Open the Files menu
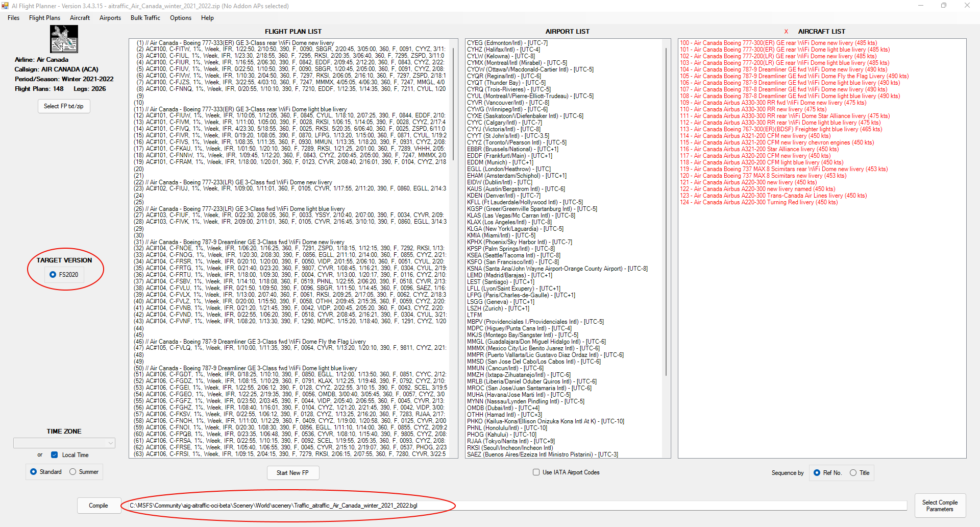The image size is (980, 527). coord(14,18)
